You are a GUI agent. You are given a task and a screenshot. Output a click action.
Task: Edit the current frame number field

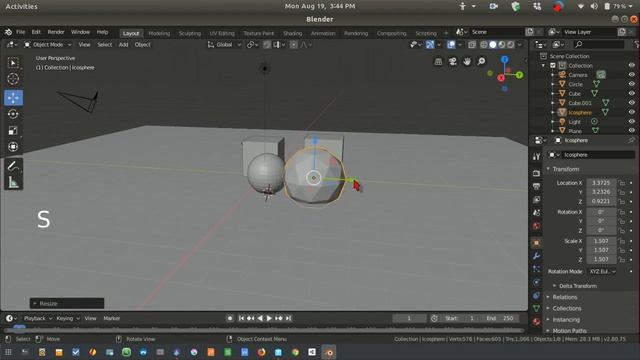coord(409,318)
